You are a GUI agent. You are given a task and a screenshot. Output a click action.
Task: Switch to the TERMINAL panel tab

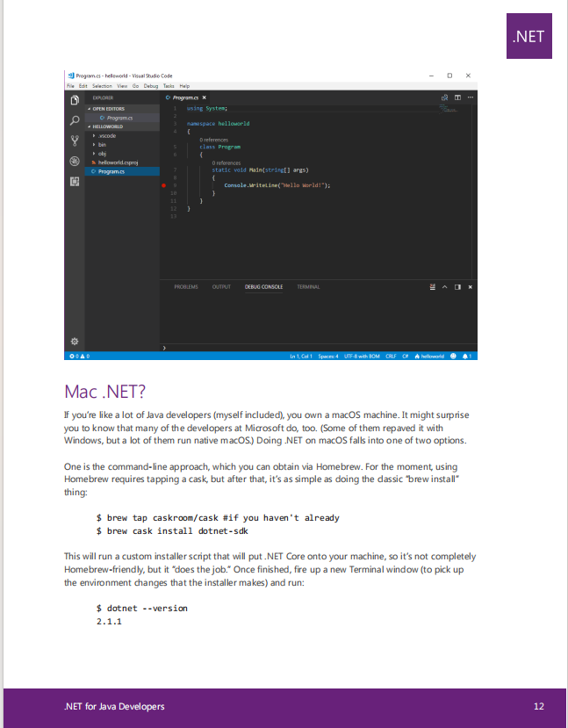309,287
